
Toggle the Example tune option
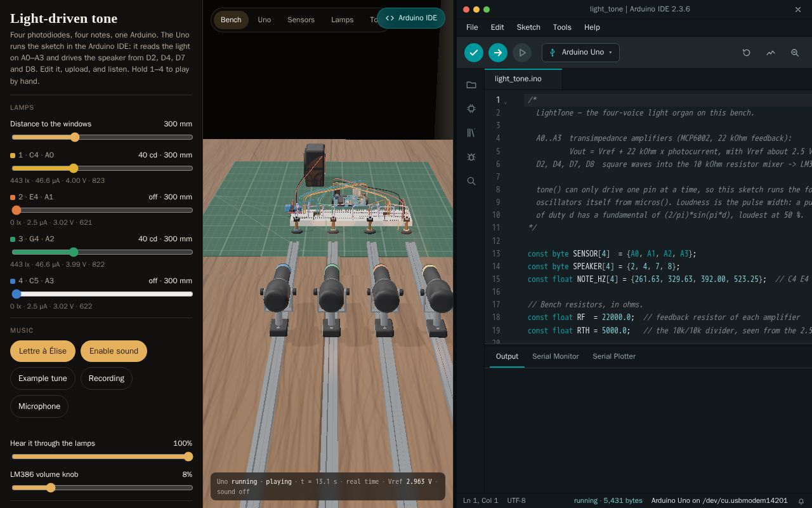tap(43, 378)
